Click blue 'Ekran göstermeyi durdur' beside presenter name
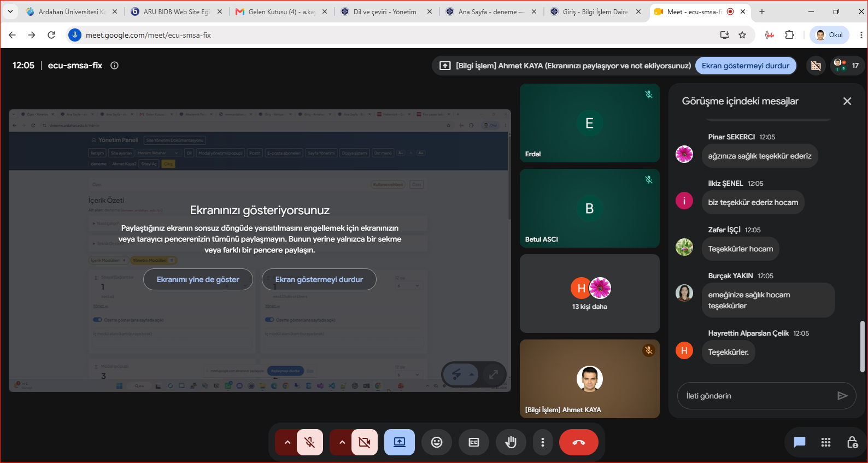The image size is (868, 463). click(746, 66)
